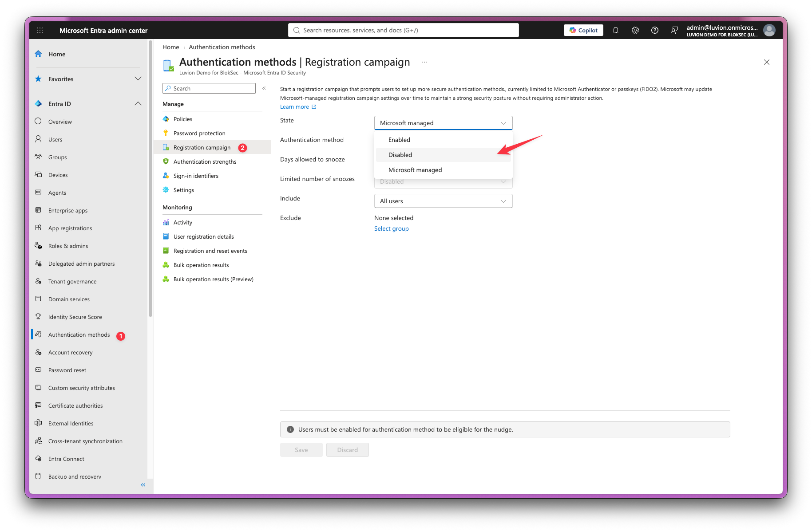Select Enabled in the State list
The height and width of the screenshot is (531, 812).
click(443, 140)
